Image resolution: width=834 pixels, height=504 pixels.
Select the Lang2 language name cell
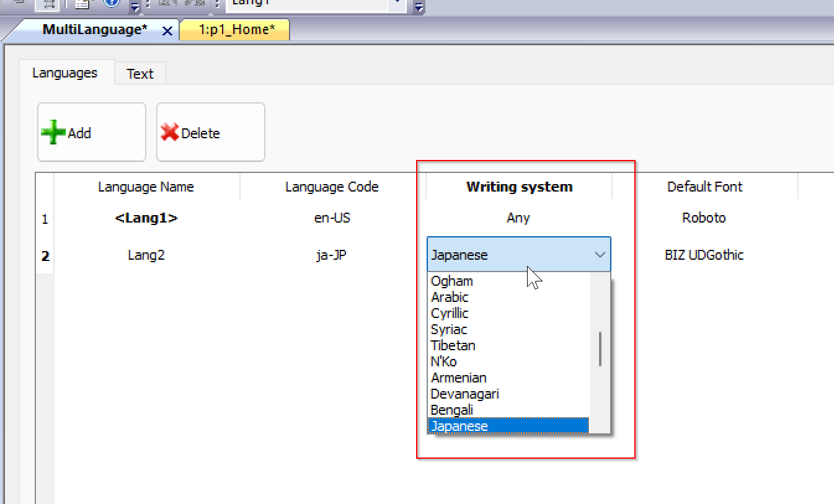pyautogui.click(x=146, y=255)
